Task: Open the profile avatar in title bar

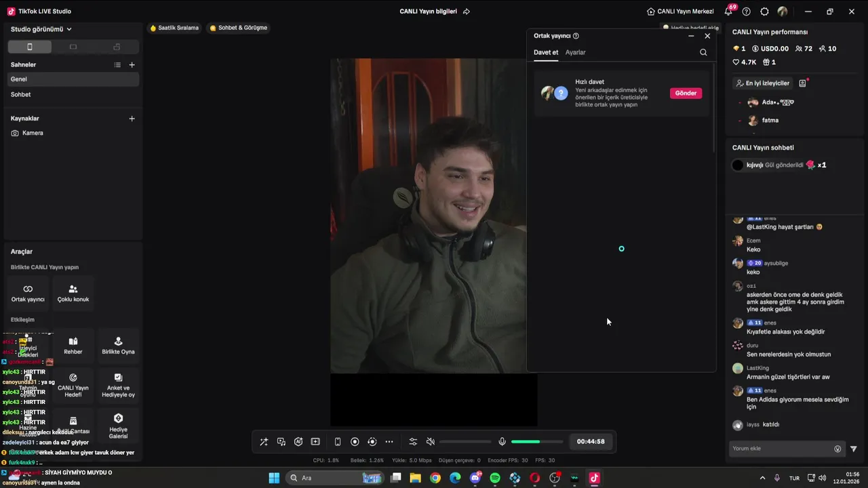Action: coord(783,12)
